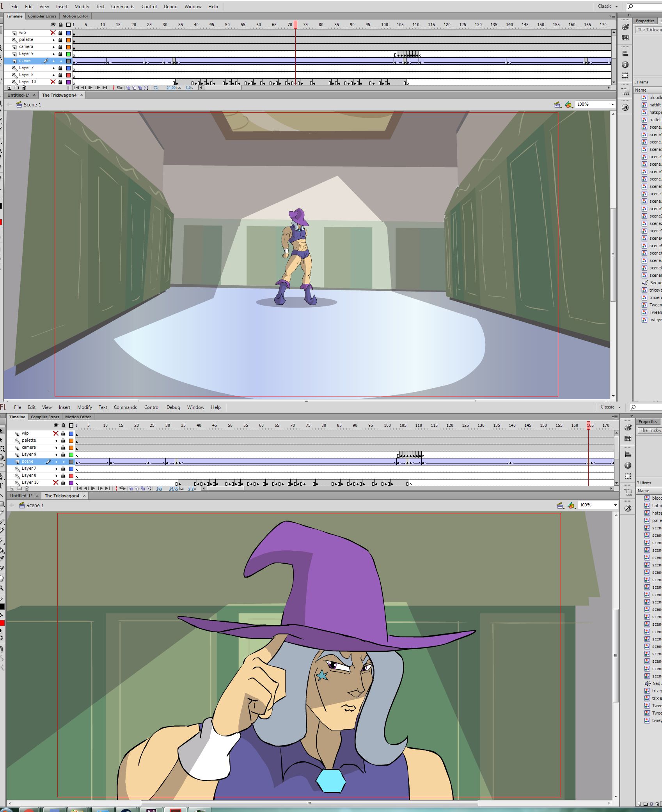Click playhead marker at frame 72, top timeline
Screen dimensions: 662x812
(x=295, y=25)
